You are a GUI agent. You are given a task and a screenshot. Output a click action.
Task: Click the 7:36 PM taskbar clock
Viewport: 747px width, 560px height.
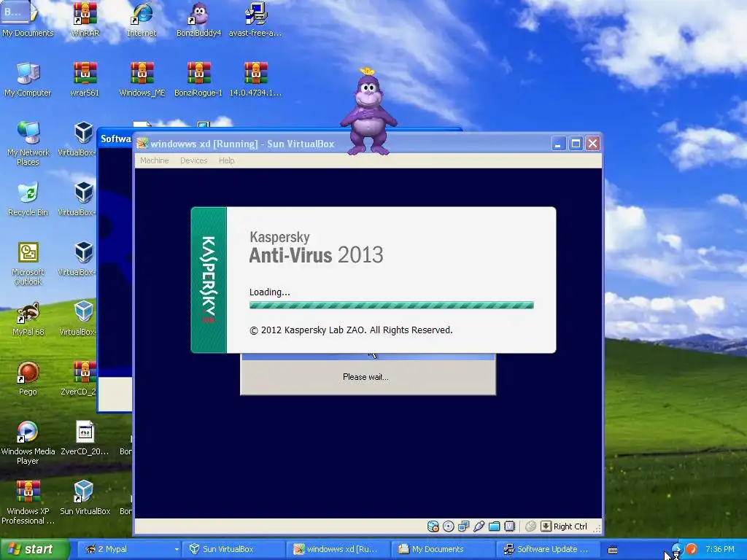[x=719, y=549]
